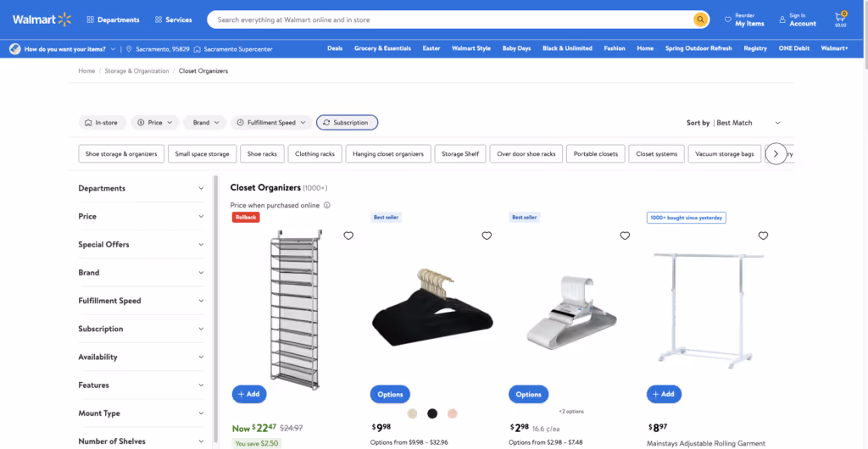Favorite the rolling garment rack with heart
The width and height of the screenshot is (868, 449).
click(764, 236)
